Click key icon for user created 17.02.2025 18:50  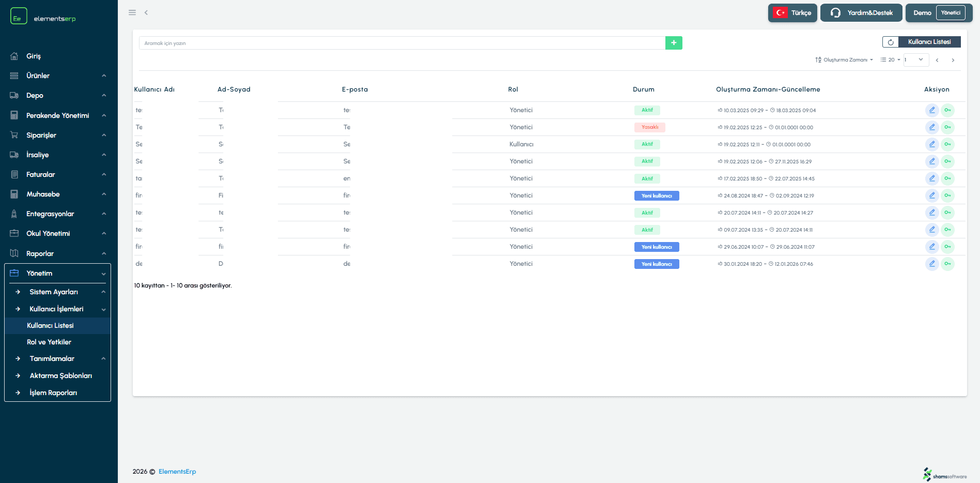[947, 178]
